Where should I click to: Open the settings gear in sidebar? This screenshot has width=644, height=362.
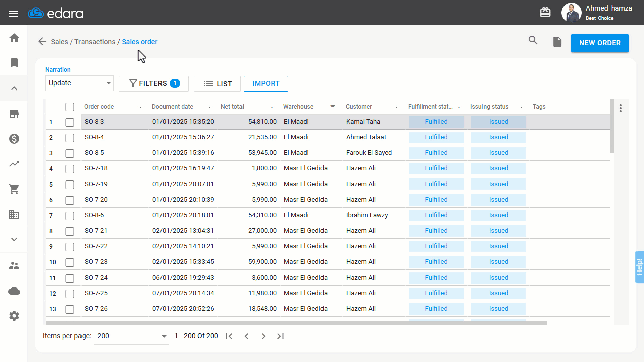pos(14,316)
